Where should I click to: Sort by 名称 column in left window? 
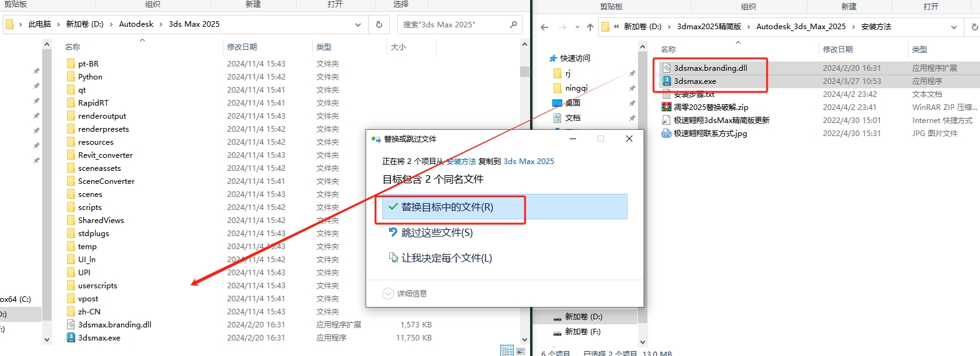(x=73, y=47)
